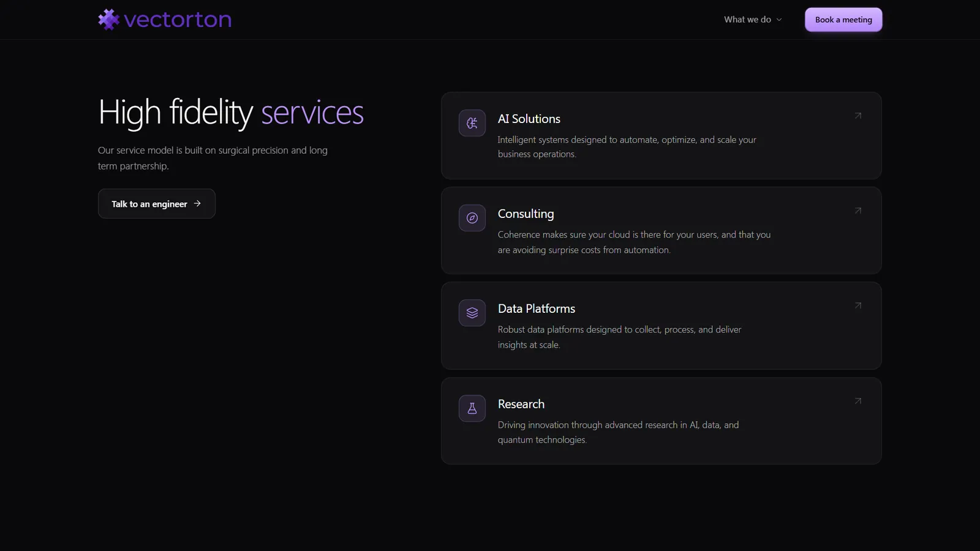Expand the What we do menu

(x=753, y=20)
